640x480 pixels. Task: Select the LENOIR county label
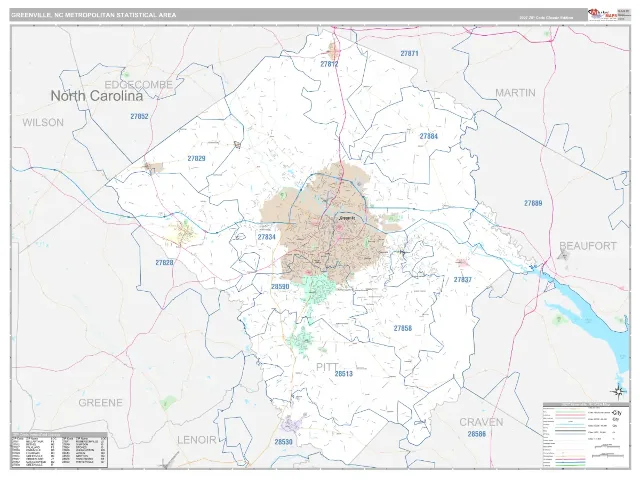point(197,440)
